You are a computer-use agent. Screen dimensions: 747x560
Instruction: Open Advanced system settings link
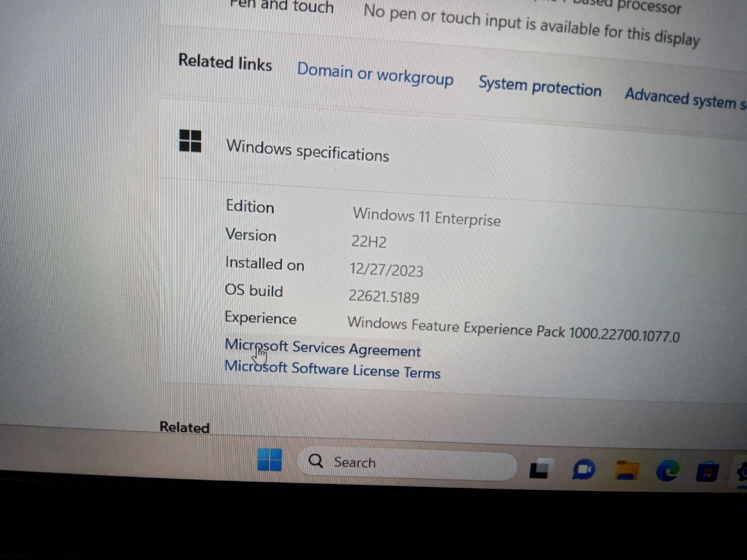(685, 99)
